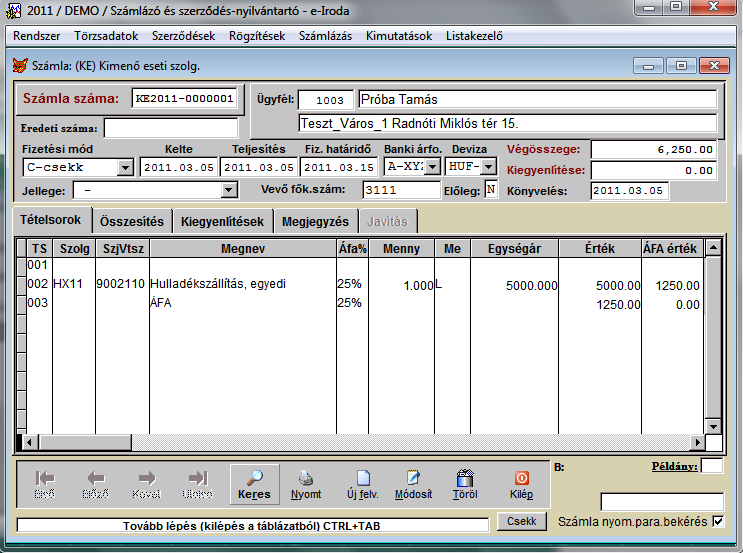
Task: Toggle Számla nyom.para.bekérés checkbox
Action: (717, 522)
